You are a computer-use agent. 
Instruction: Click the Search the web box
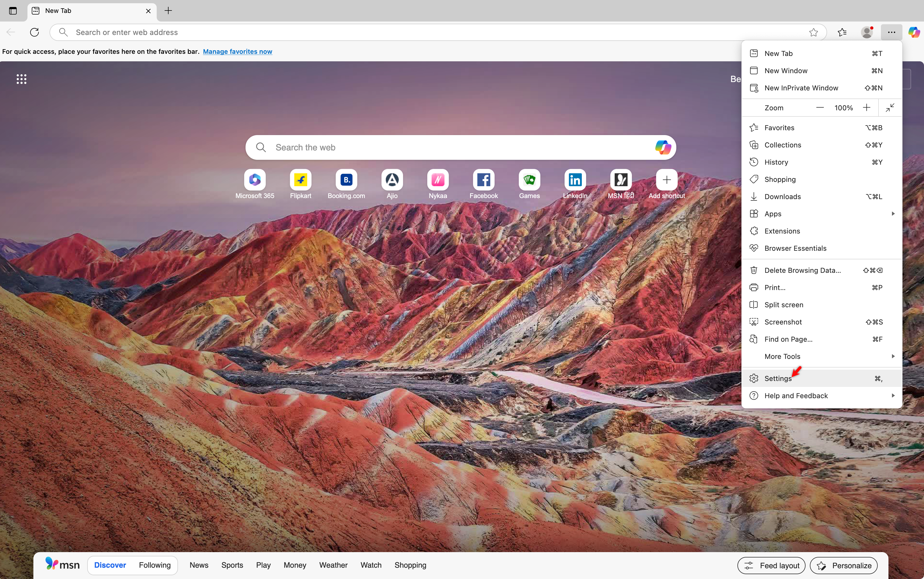coord(456,147)
